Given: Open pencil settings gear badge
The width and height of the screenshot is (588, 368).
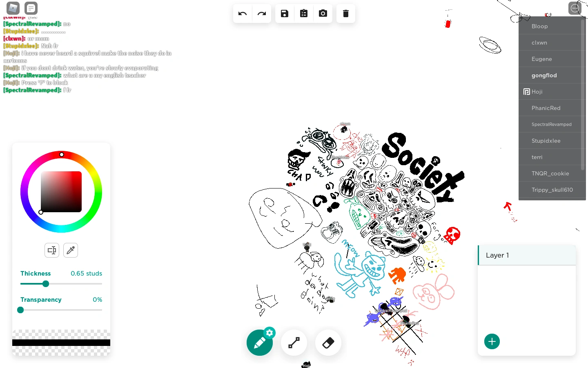Looking at the screenshot, I should [269, 333].
